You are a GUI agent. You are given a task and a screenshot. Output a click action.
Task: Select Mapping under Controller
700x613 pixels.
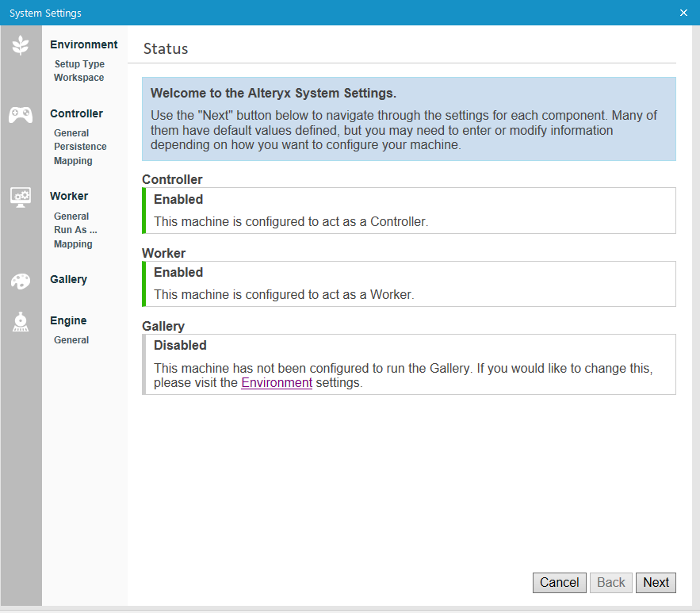(x=73, y=161)
